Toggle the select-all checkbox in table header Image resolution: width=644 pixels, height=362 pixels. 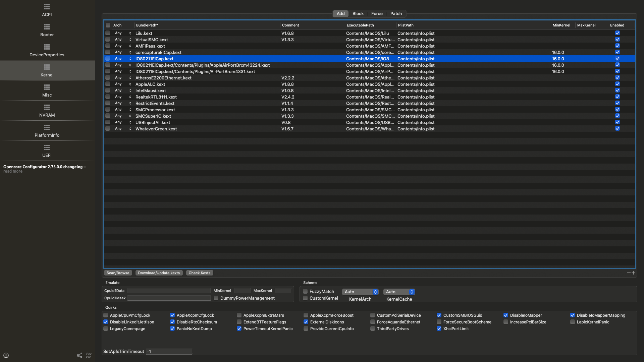coord(108,25)
